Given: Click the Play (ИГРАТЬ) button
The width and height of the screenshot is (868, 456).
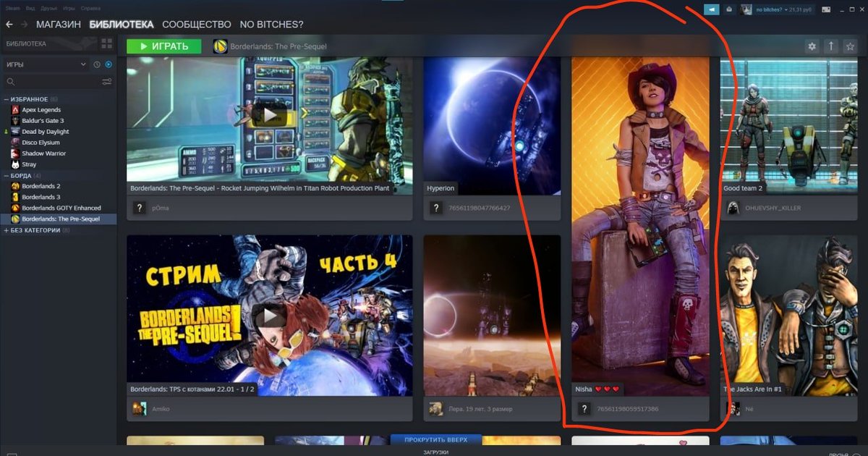Looking at the screenshot, I should coord(164,46).
